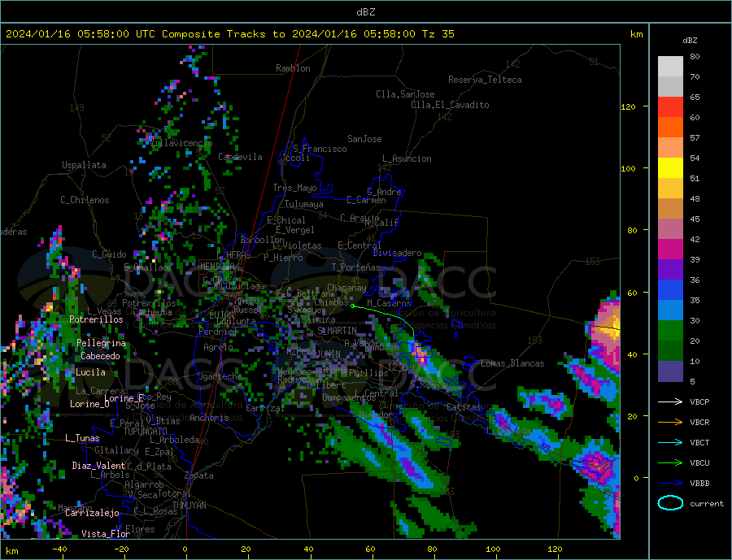Click the 'Borbollon' place label
732x560 pixels.
[x=263, y=240]
